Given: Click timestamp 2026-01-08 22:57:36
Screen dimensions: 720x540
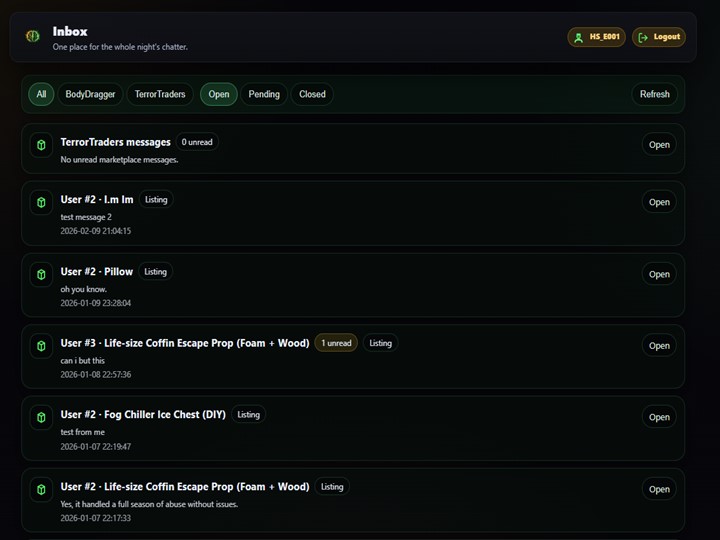Looking at the screenshot, I should [x=96, y=375].
